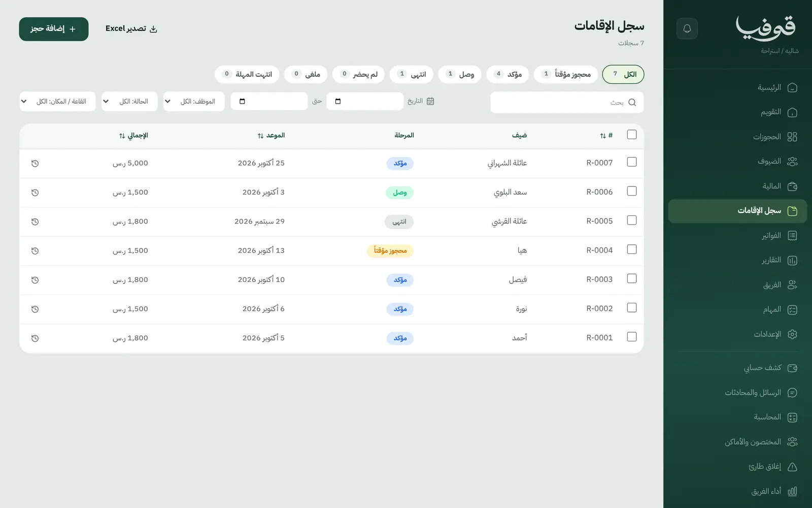Check the box for row R-0003
The height and width of the screenshot is (508, 812).
[x=632, y=278]
